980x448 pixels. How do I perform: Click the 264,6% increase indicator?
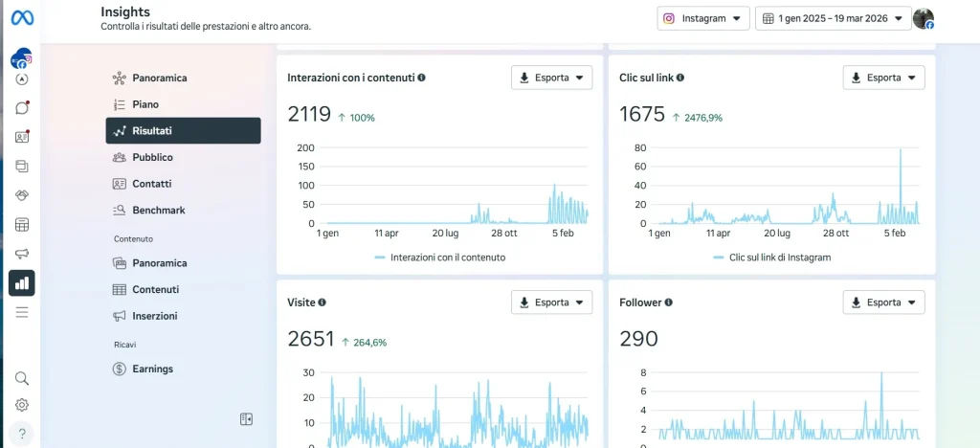[364, 343]
